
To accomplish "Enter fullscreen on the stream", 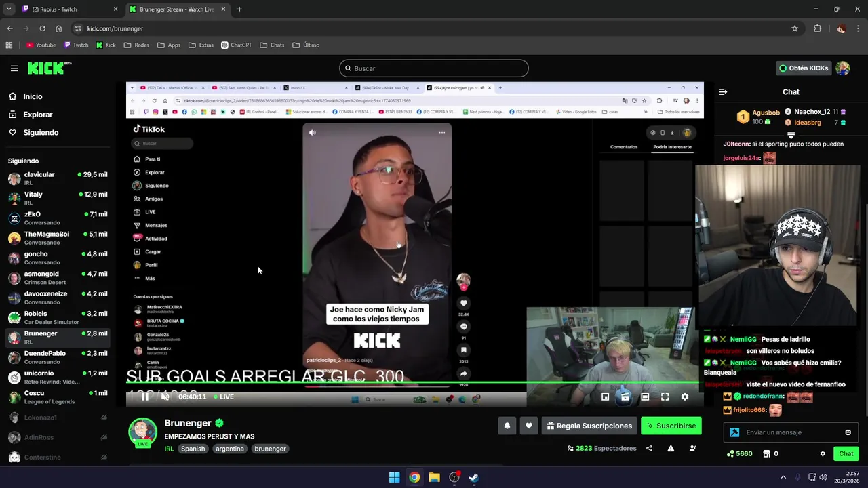I will click(x=665, y=396).
